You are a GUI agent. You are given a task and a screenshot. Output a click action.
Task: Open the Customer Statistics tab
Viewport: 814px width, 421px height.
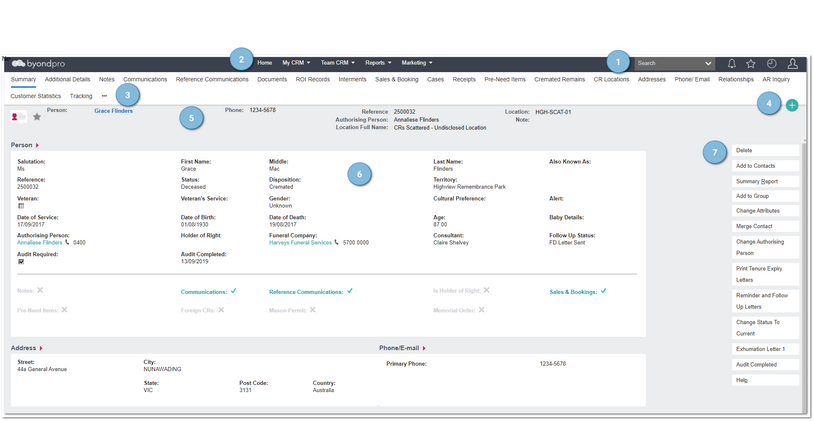coord(35,96)
